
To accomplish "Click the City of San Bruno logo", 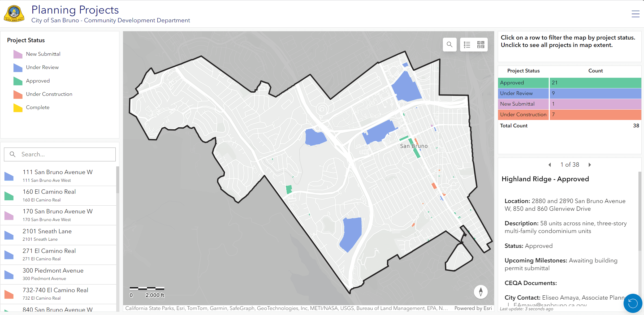I will coord(14,13).
